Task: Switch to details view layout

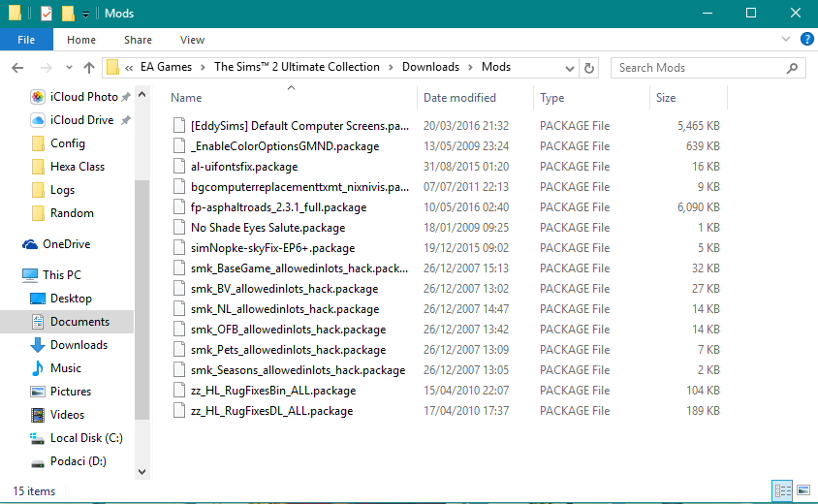Action: 782,491
